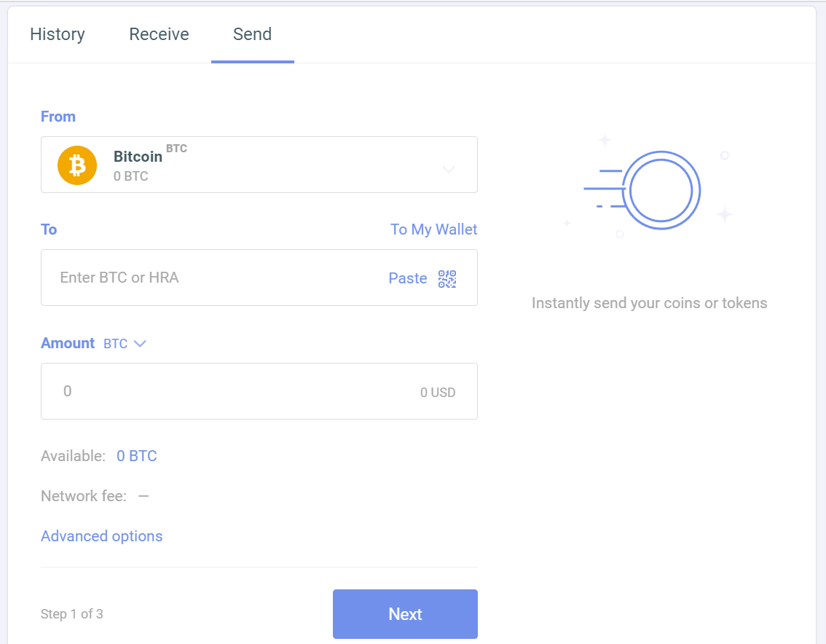The width and height of the screenshot is (826, 644).
Task: Click the Step 1 of 3 indicator
Action: [72, 614]
